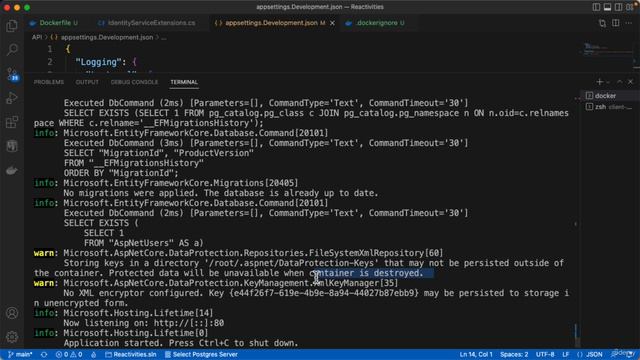Open Source Control view with the pending-changes badge
The width and height of the screenshot is (640, 360).
(12, 74)
